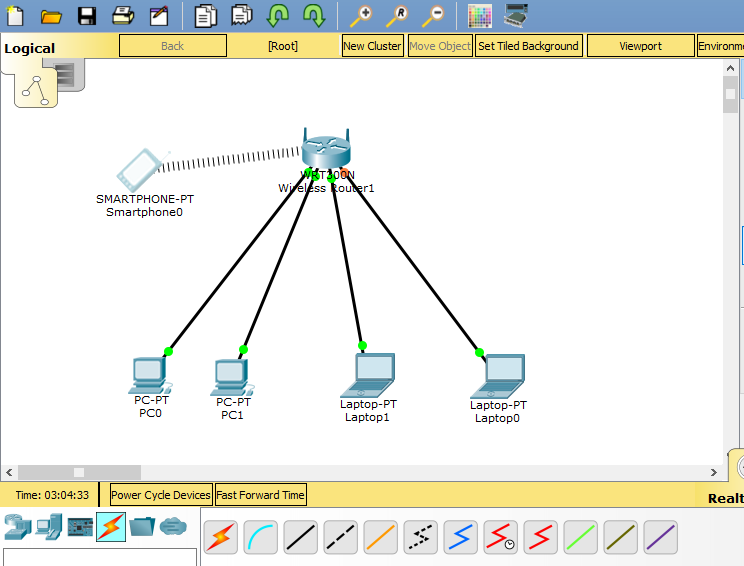Choose the Components category icon

click(80, 527)
